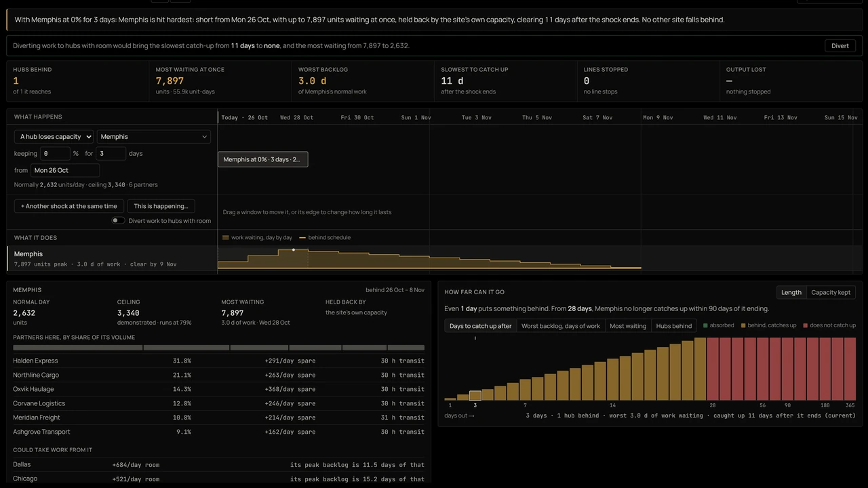The image size is (868, 488).
Task: Click the '+684/day room' value for Dallas
Action: [136, 465]
